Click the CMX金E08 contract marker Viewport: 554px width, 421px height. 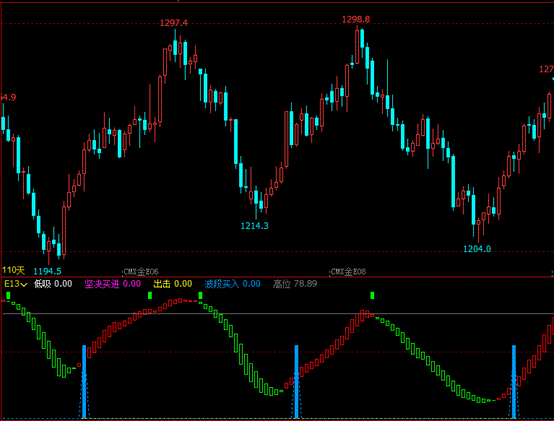click(348, 272)
